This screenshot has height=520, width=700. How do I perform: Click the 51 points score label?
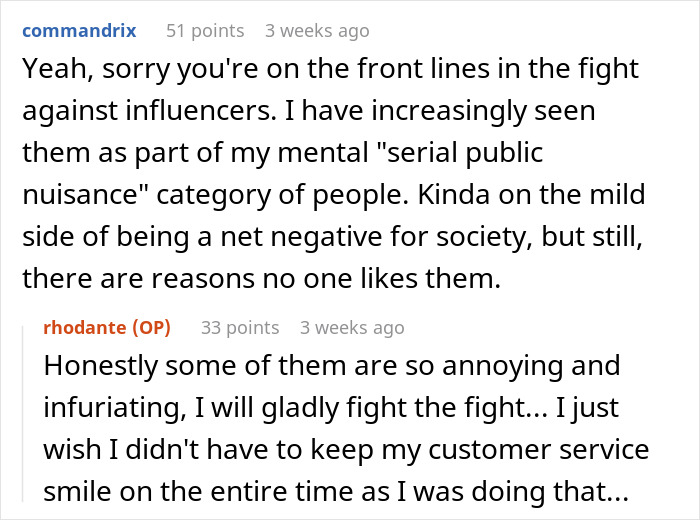(x=205, y=31)
